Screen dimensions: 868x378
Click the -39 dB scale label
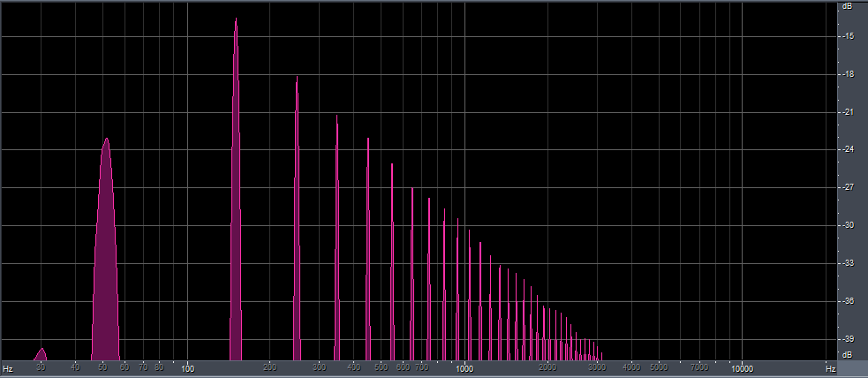pos(848,339)
